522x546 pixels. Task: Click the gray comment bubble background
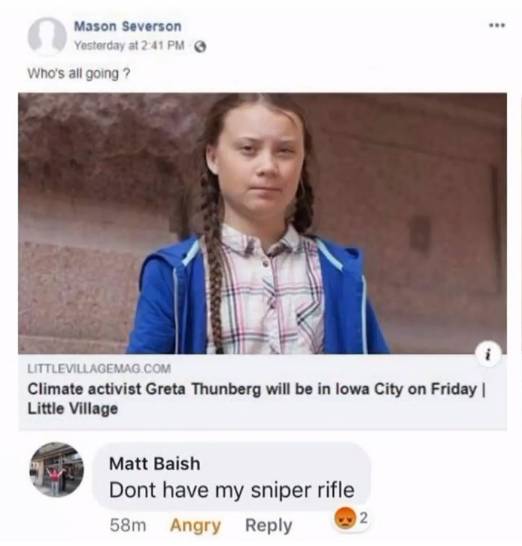click(231, 477)
